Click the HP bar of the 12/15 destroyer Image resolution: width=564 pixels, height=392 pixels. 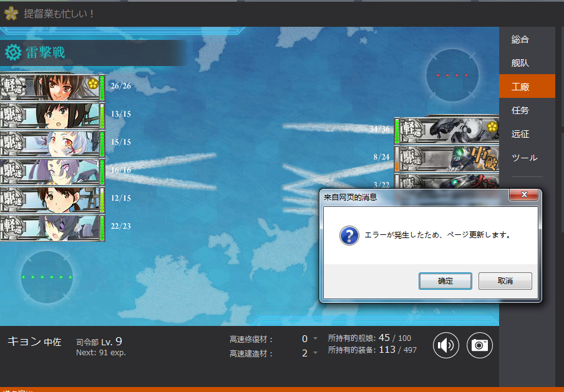click(102, 200)
